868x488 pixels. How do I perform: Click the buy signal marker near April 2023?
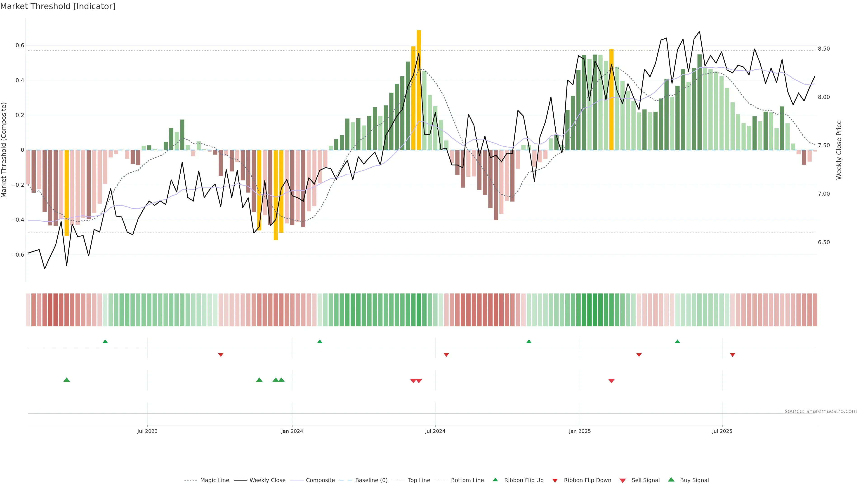click(67, 380)
